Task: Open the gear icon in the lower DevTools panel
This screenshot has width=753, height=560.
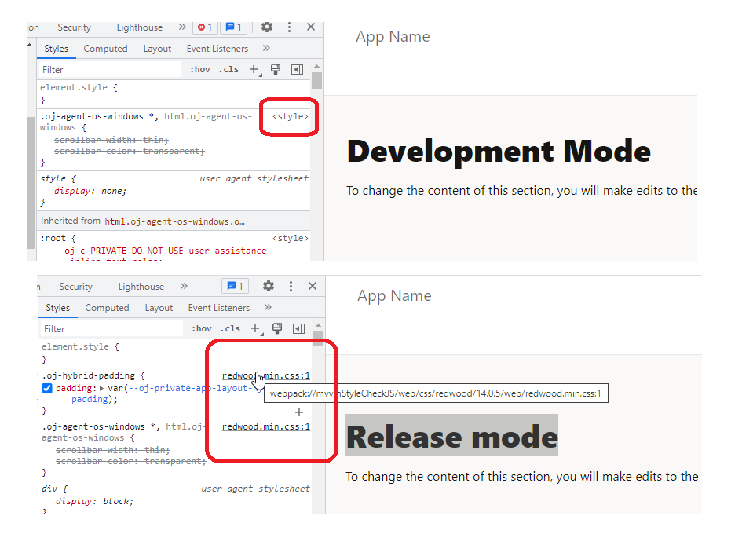Action: [268, 286]
